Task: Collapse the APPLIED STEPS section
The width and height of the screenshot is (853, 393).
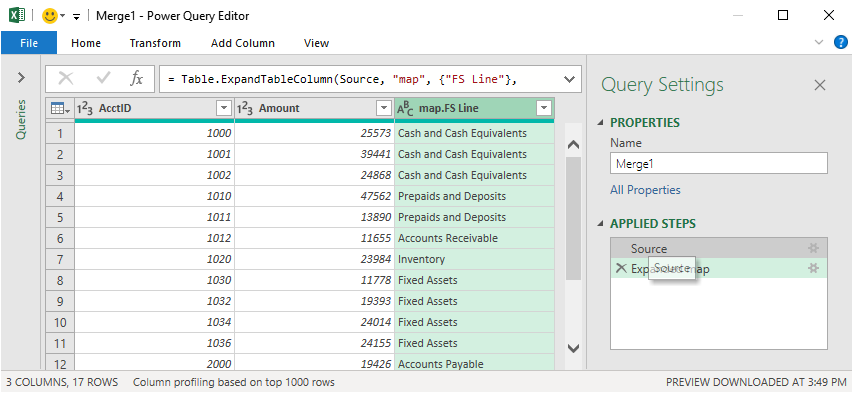Action: click(601, 224)
